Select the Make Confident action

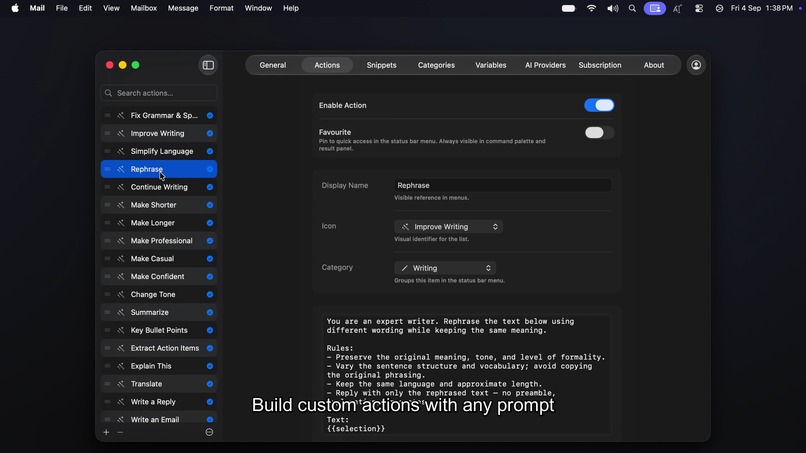tap(159, 277)
